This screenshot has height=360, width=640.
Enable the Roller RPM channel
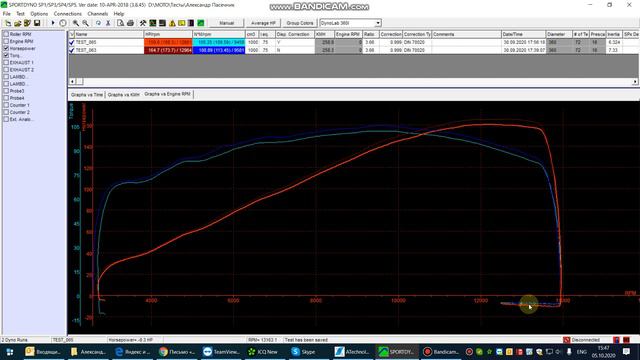(x=6, y=34)
